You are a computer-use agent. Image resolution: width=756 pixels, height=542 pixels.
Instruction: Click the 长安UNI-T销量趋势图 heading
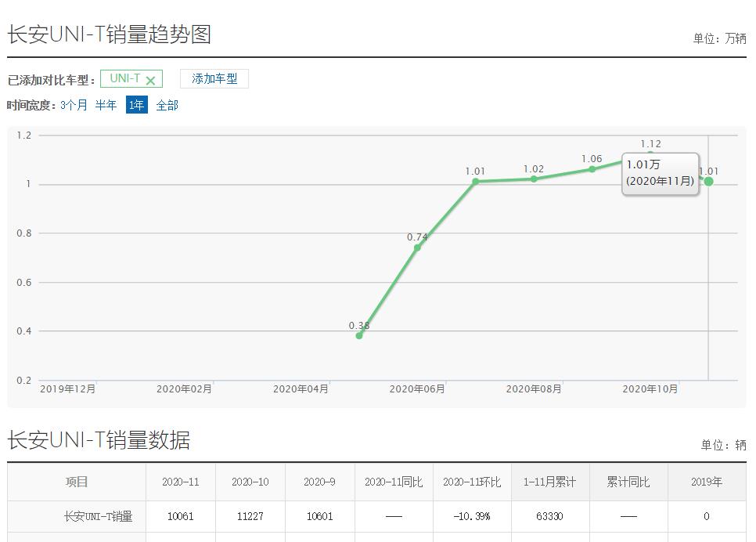[110, 34]
